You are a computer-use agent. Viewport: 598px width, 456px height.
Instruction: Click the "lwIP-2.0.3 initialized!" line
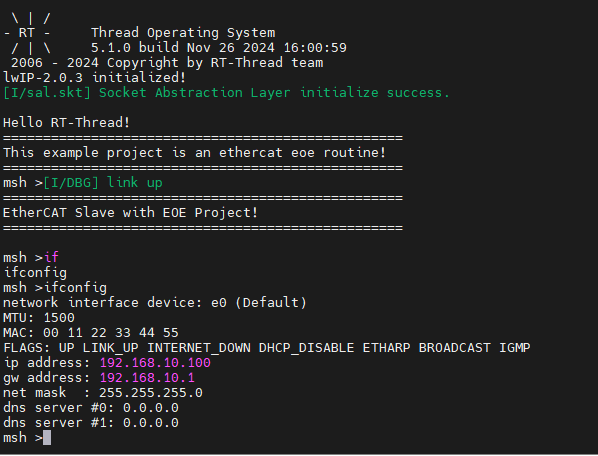[x=94, y=78]
